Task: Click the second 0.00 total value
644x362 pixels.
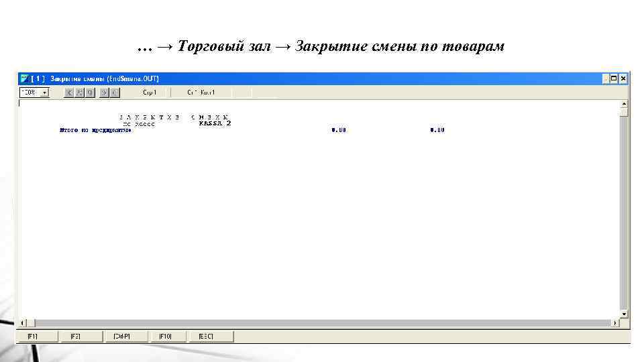Action: point(437,130)
